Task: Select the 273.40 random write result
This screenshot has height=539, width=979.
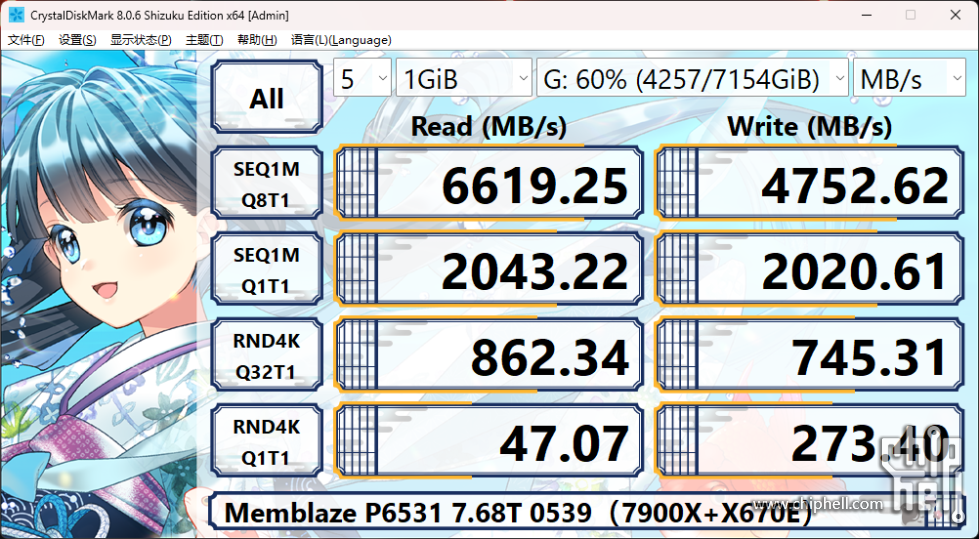Action: tap(809, 442)
